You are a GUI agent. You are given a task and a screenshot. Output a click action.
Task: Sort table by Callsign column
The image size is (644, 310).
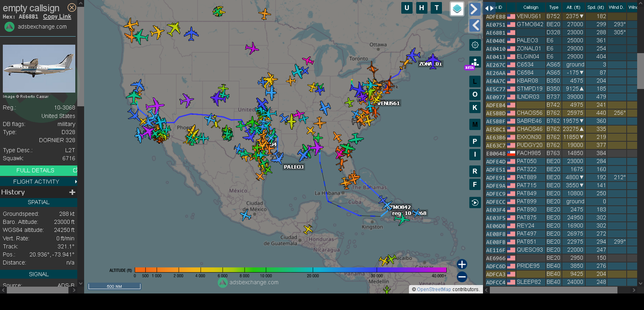point(530,7)
